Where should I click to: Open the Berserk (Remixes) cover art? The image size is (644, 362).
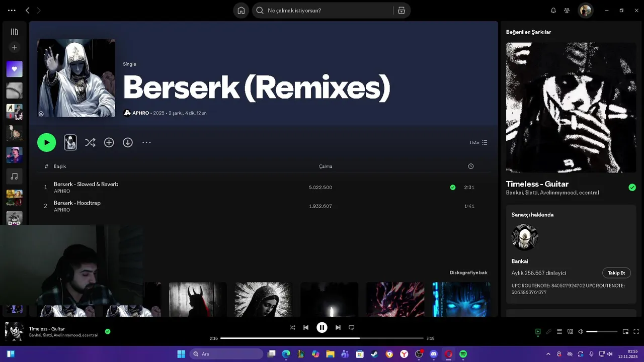coord(76,78)
